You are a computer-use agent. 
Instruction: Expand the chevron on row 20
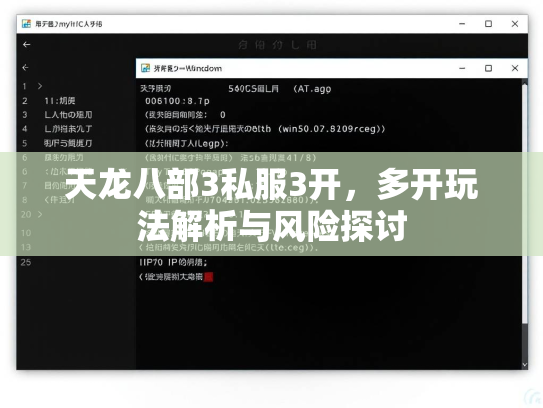[x=40, y=214]
